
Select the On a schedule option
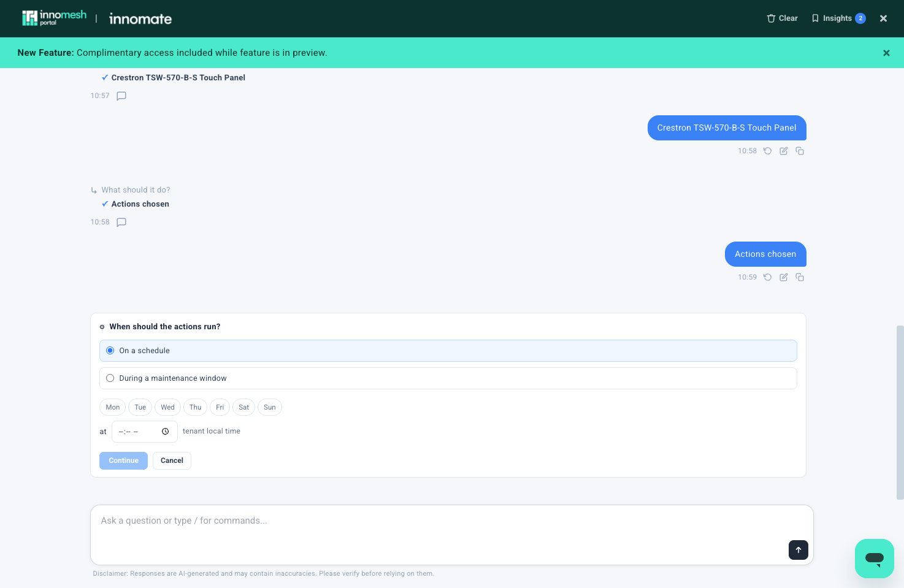(448, 351)
